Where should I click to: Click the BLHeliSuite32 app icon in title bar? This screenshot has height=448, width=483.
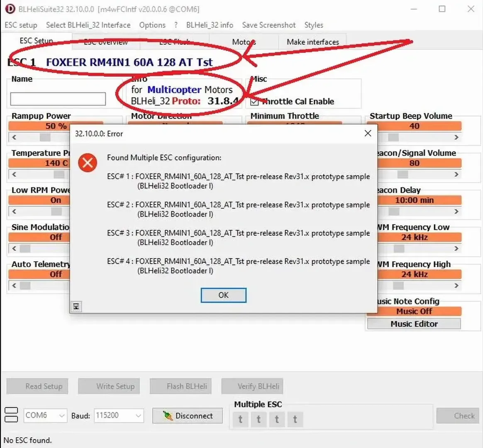(10, 9)
